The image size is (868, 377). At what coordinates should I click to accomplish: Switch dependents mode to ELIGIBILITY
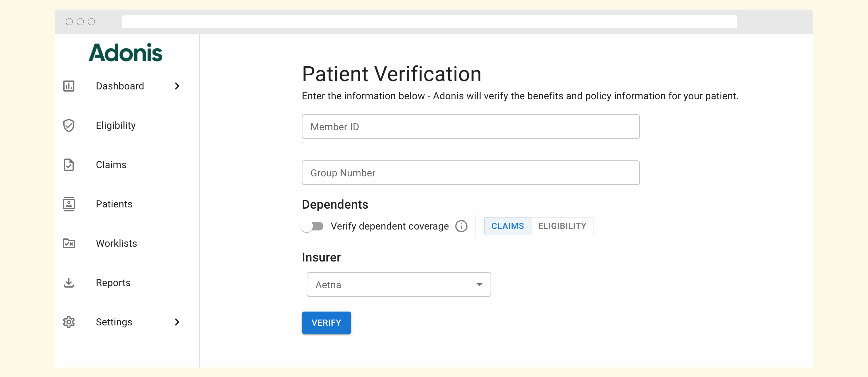point(562,226)
